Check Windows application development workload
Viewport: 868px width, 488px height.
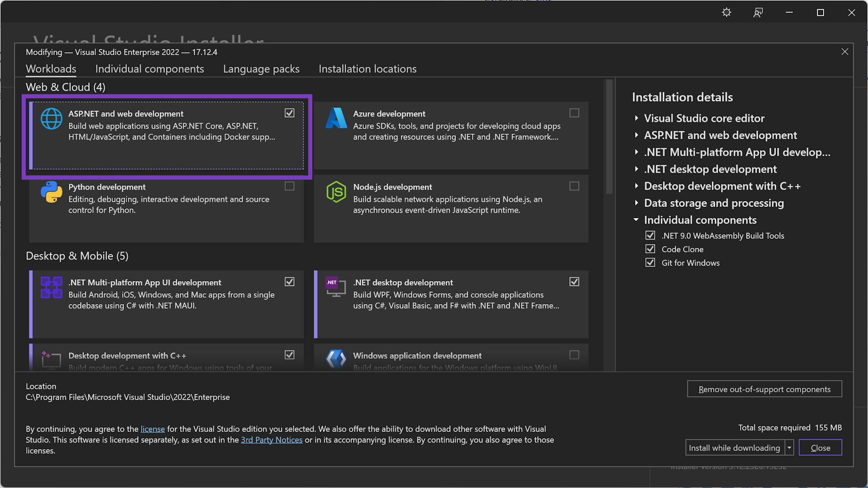click(574, 355)
